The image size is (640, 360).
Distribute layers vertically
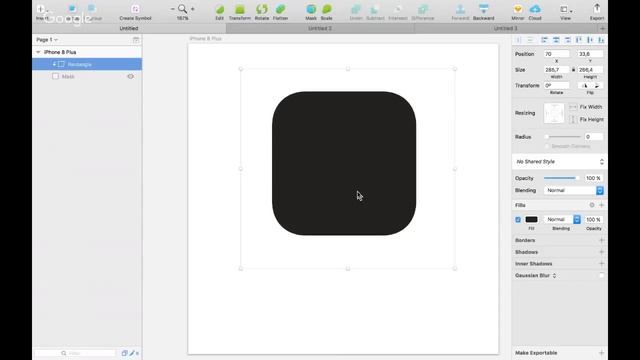pyautogui.click(x=530, y=40)
